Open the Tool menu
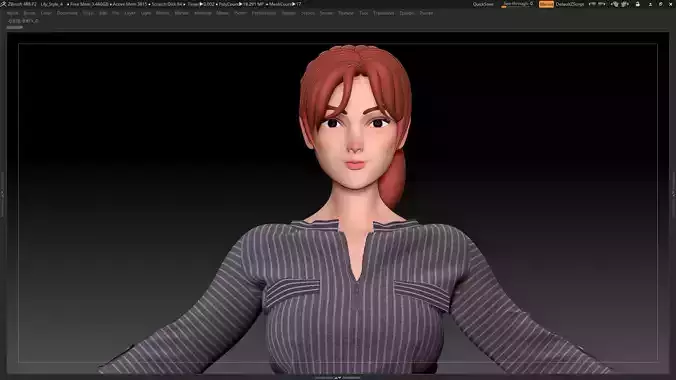This screenshot has width=676, height=380. pos(364,13)
